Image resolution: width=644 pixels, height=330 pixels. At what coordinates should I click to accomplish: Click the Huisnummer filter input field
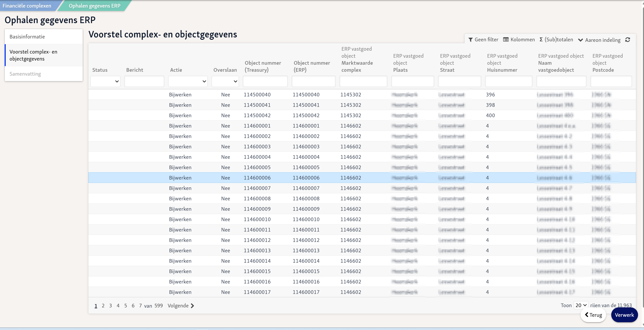point(509,81)
